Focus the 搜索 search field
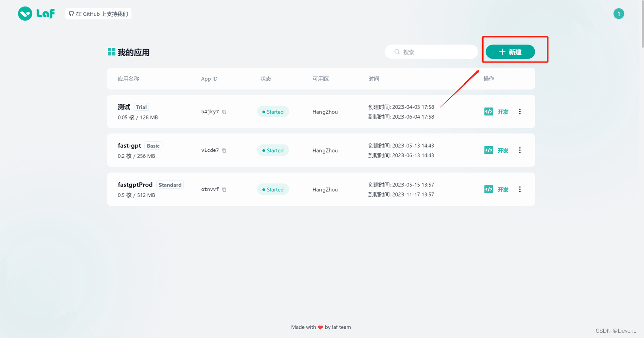The width and height of the screenshot is (644, 338). (431, 52)
